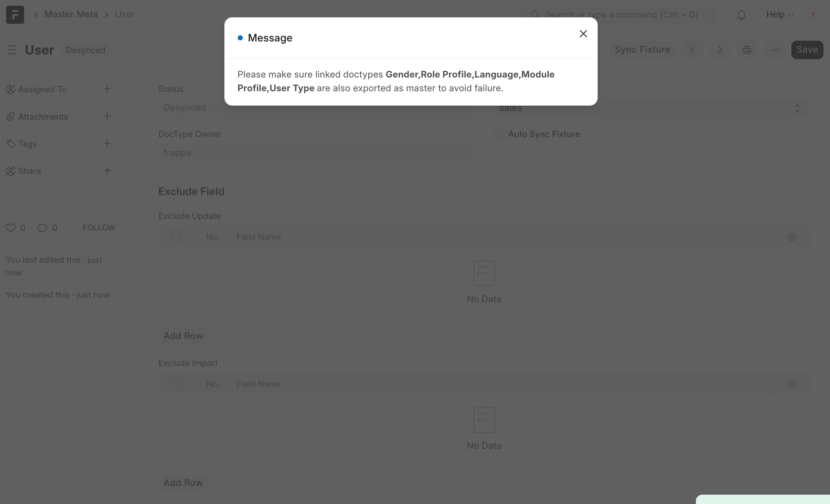Add Row under Exclude Import
Image resolution: width=830 pixels, height=504 pixels.
point(183,483)
